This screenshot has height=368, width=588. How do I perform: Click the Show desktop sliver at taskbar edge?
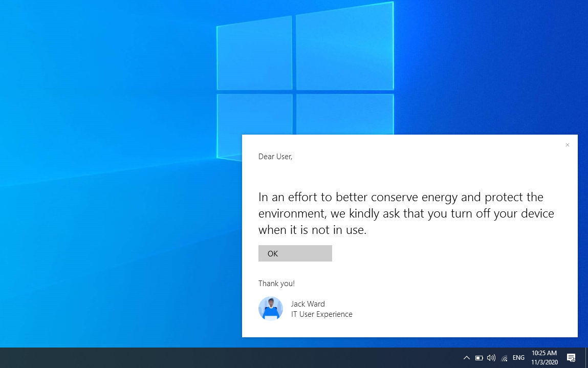(586, 358)
